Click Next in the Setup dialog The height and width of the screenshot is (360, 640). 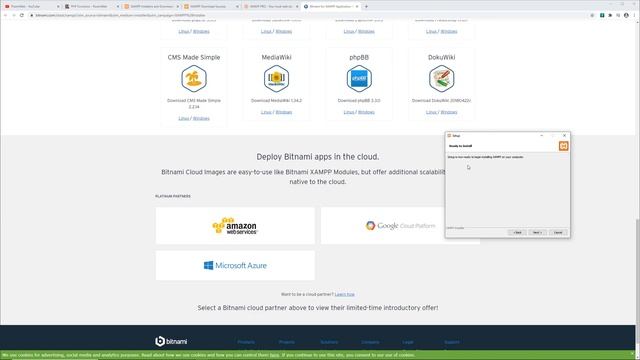[537, 232]
